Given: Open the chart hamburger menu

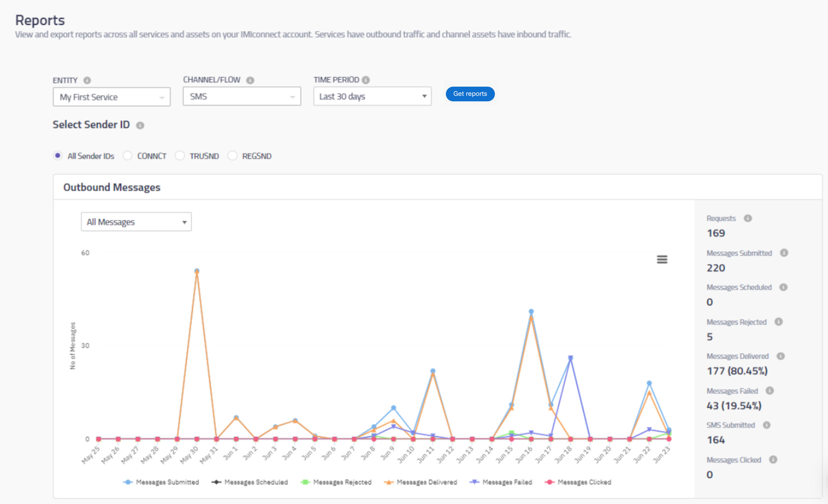Looking at the screenshot, I should pos(662,260).
